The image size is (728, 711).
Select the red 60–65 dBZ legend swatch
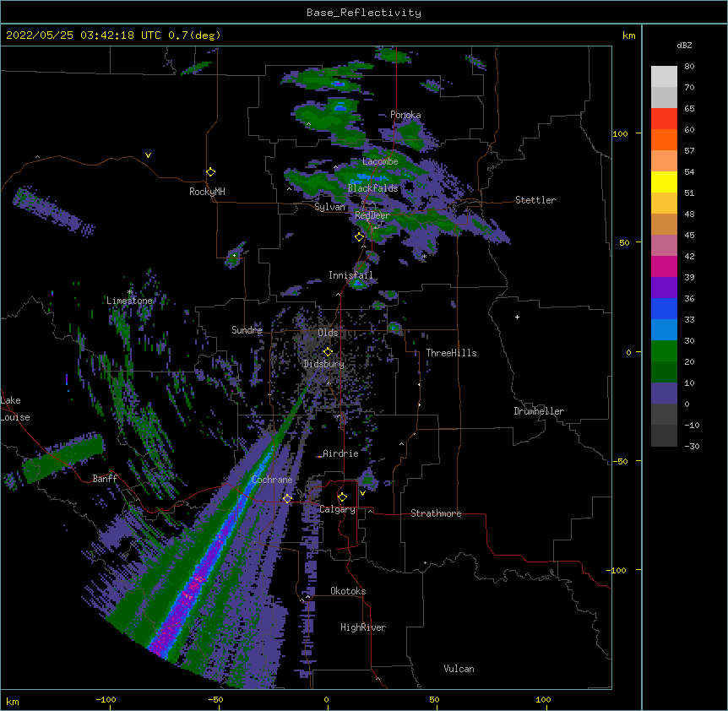(x=664, y=119)
